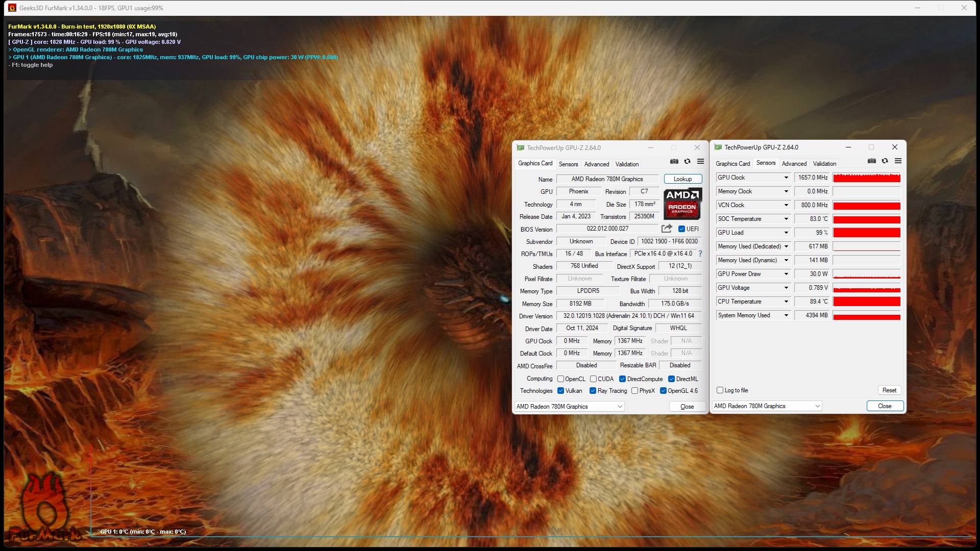Image resolution: width=980 pixels, height=551 pixels.
Task: Toggle the PhysX checkbox
Action: pyautogui.click(x=634, y=391)
